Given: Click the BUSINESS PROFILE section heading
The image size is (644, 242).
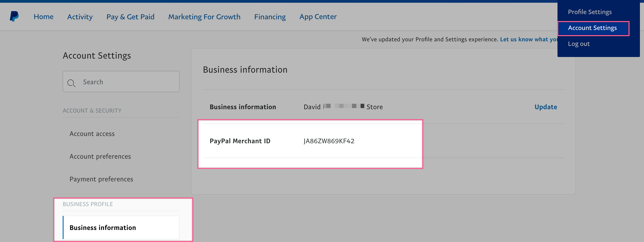Looking at the screenshot, I should point(88,204).
